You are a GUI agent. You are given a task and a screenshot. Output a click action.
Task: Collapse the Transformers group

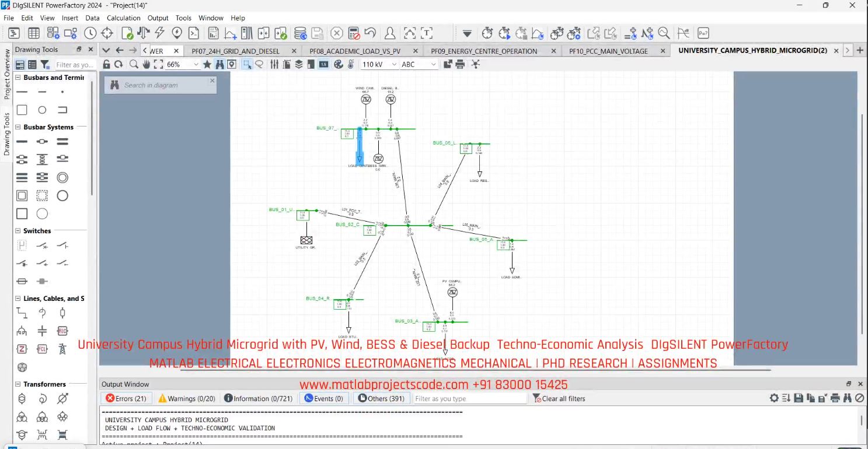click(18, 384)
